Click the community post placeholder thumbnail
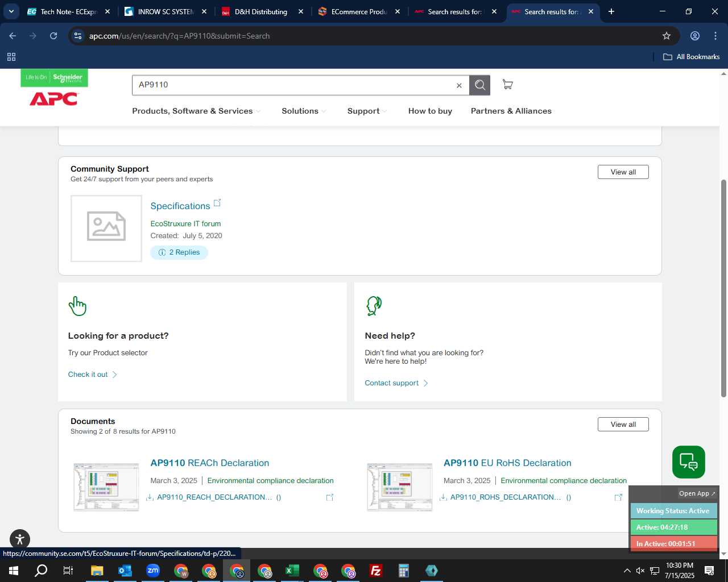This screenshot has width=728, height=582. click(106, 228)
